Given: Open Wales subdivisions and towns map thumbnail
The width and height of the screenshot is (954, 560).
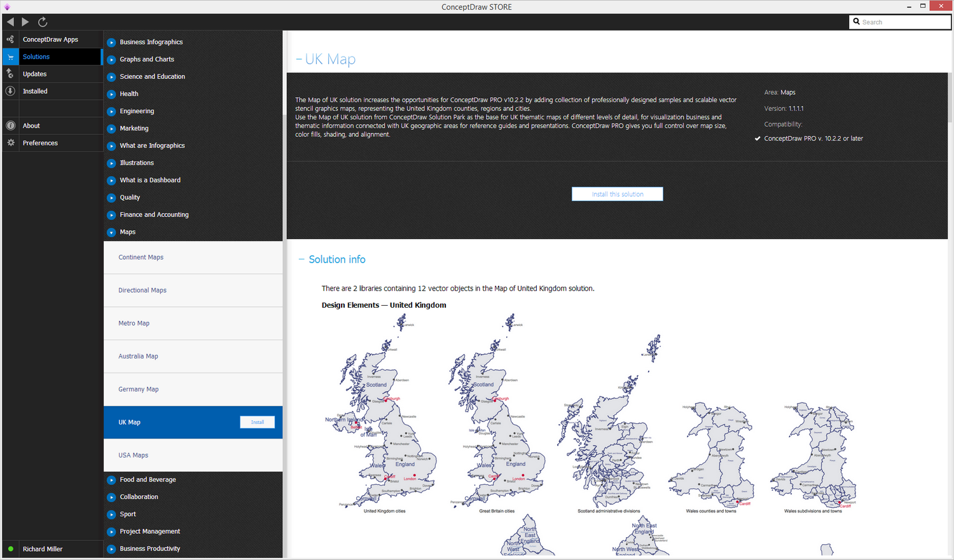Looking at the screenshot, I should (x=813, y=458).
